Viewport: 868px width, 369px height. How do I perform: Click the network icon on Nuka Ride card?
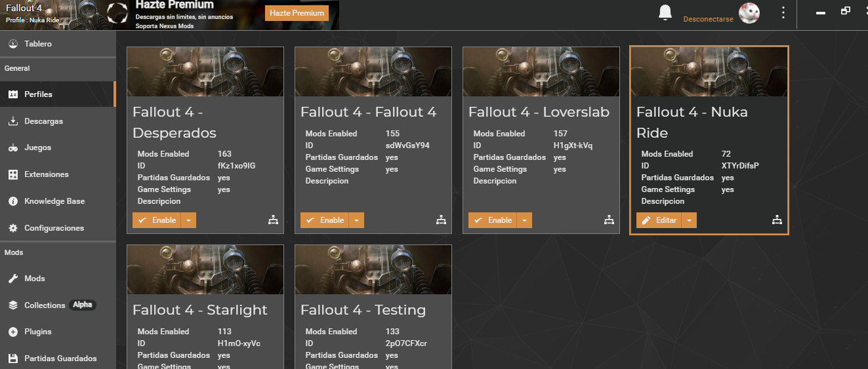point(777,220)
